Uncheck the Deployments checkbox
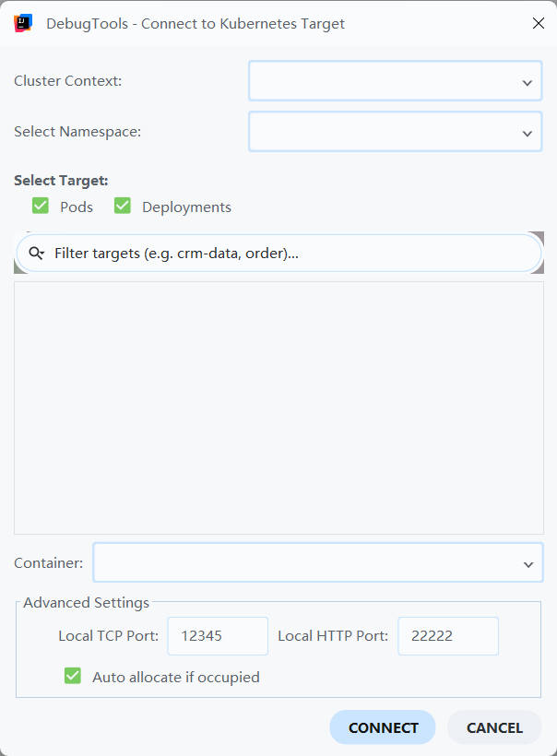Image resolution: width=557 pixels, height=756 pixels. pos(123,206)
